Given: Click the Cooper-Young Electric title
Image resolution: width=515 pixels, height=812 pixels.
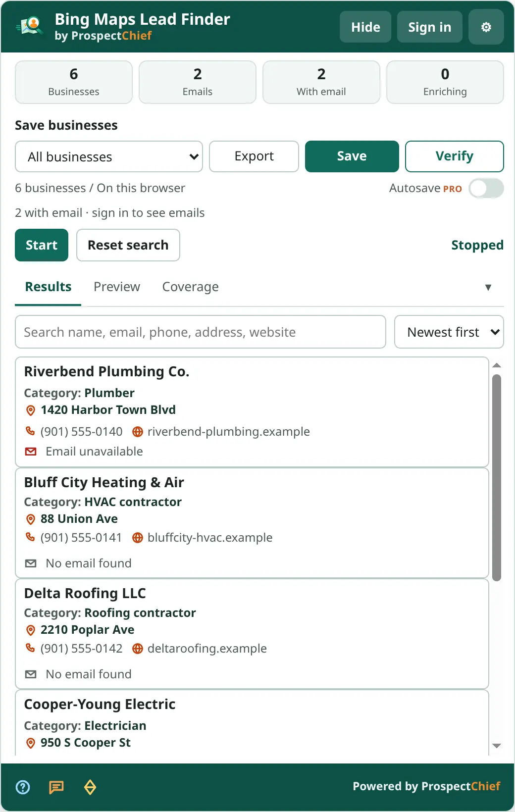Looking at the screenshot, I should click(100, 704).
